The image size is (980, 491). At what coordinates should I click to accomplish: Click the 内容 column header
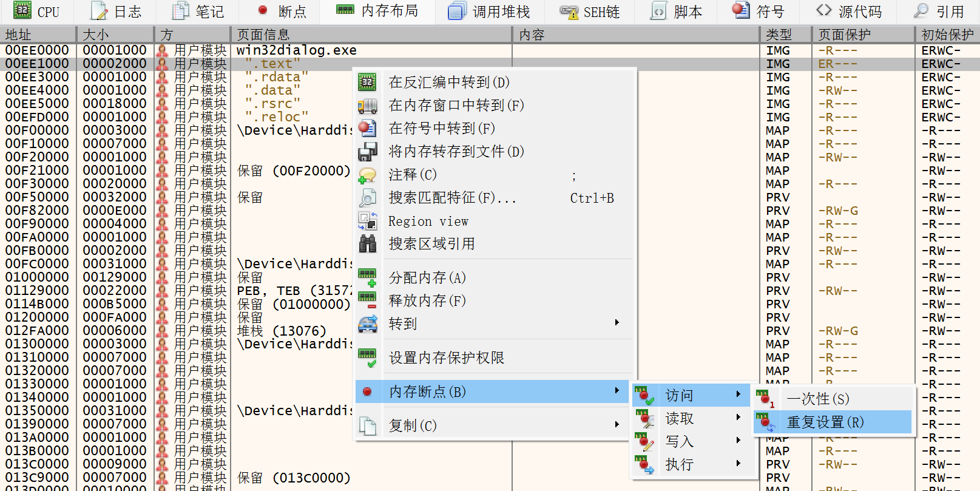click(x=637, y=35)
